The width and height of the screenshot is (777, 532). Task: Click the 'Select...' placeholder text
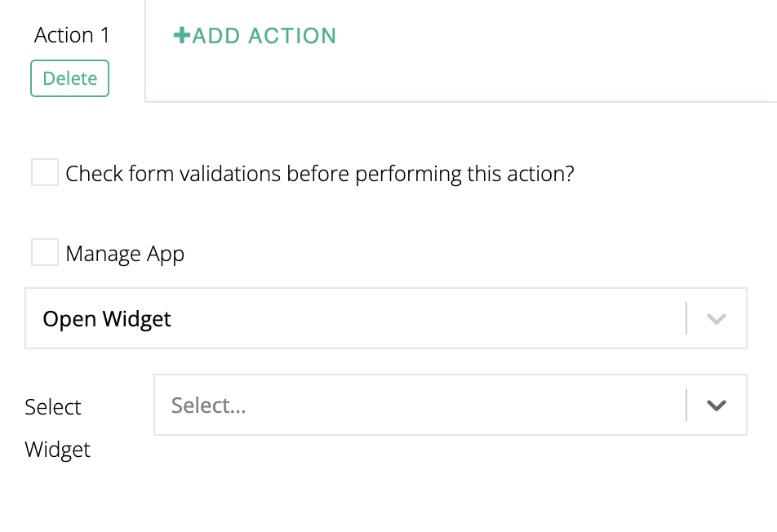[208, 405]
